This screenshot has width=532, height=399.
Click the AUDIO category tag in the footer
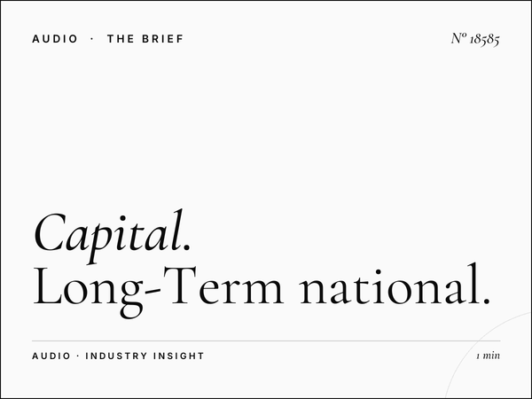coord(51,356)
